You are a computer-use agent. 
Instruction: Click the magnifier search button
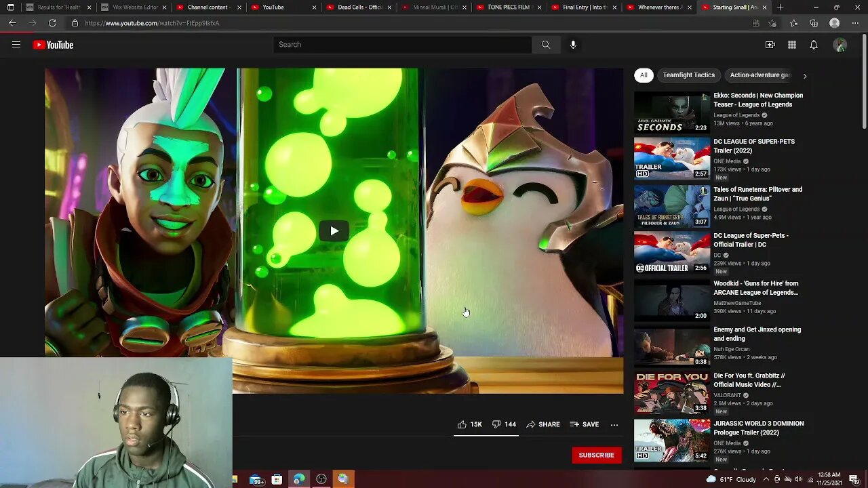coord(546,45)
